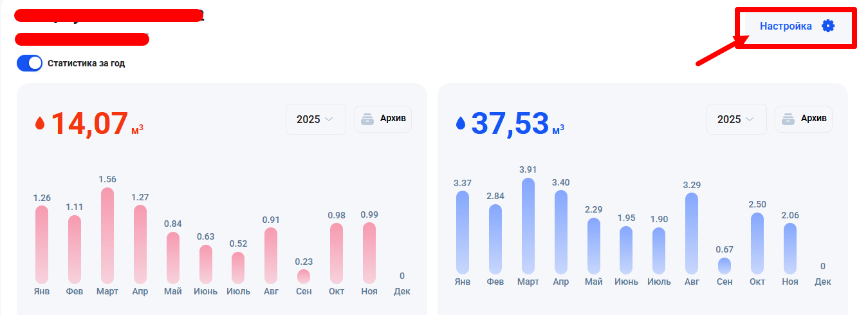Image resolution: width=868 pixels, height=315 pixels.
Task: Select hot water bar with value 0.91
Action: pos(271,256)
